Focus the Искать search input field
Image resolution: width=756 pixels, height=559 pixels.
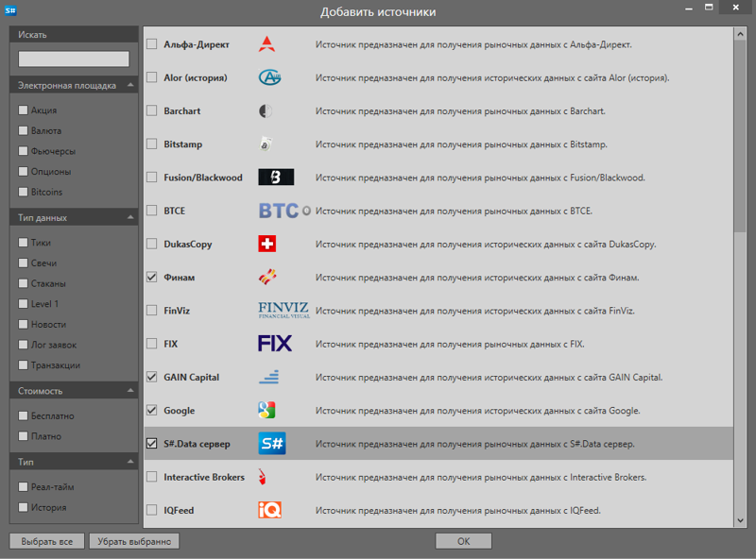(x=74, y=59)
